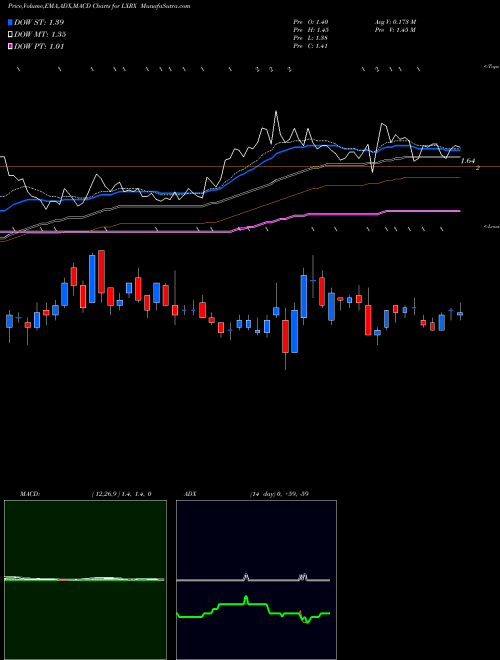Click the 'Pre H: 1.45' value
Viewport: 500px width, 660px height.
(311, 30)
